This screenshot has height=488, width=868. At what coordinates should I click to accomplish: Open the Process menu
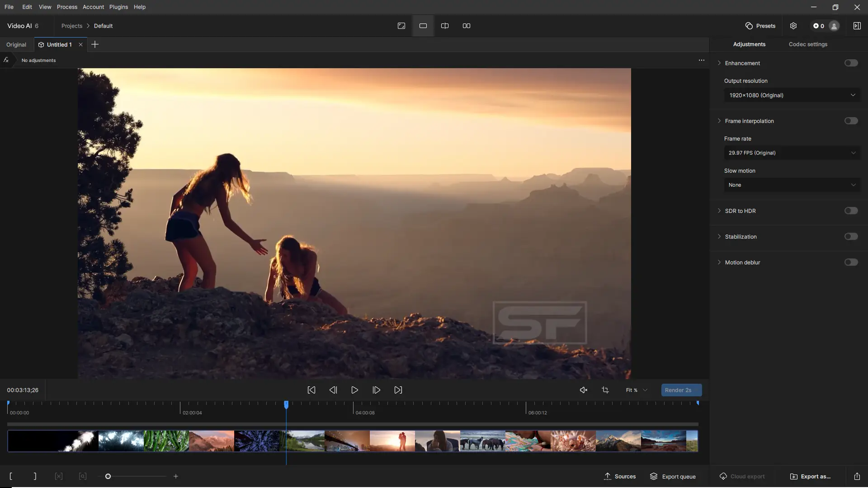67,7
